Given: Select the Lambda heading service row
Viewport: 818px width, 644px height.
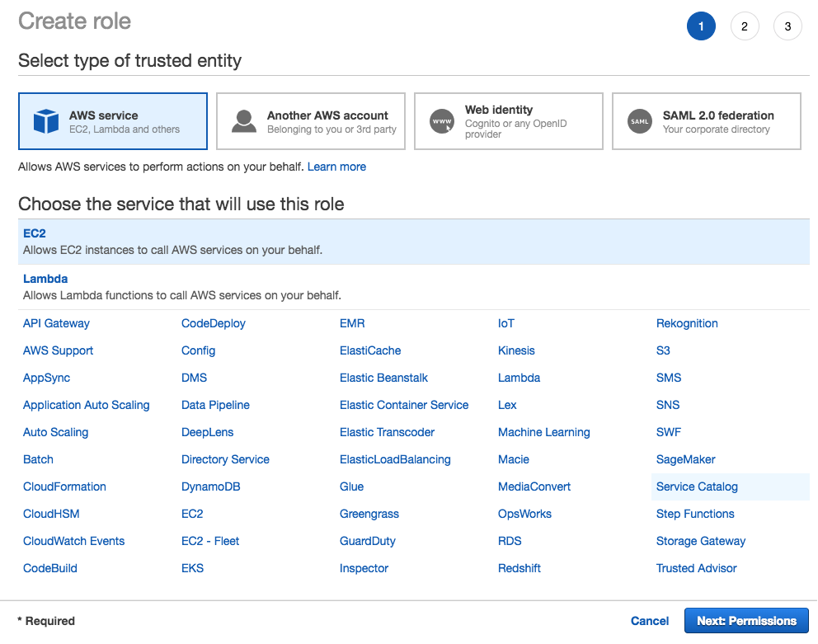Looking at the screenshot, I should pos(414,287).
